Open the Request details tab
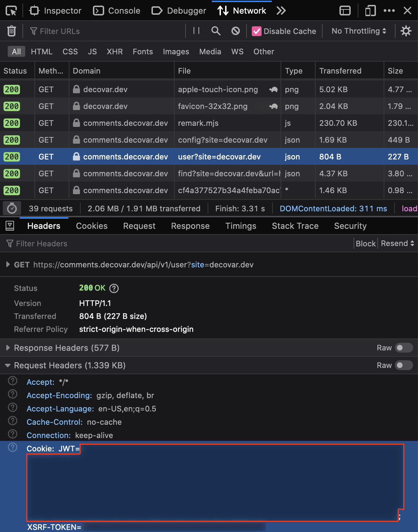Screen dimensions: 418x532 [x=139, y=226]
